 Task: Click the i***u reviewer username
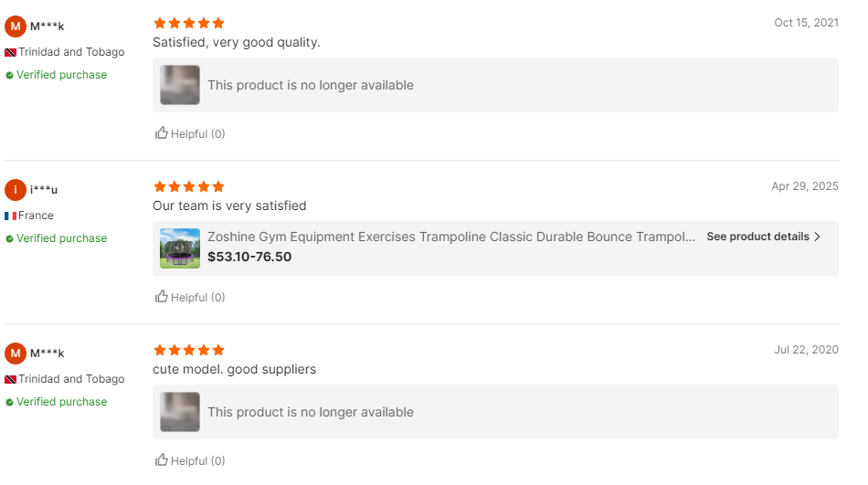click(44, 190)
